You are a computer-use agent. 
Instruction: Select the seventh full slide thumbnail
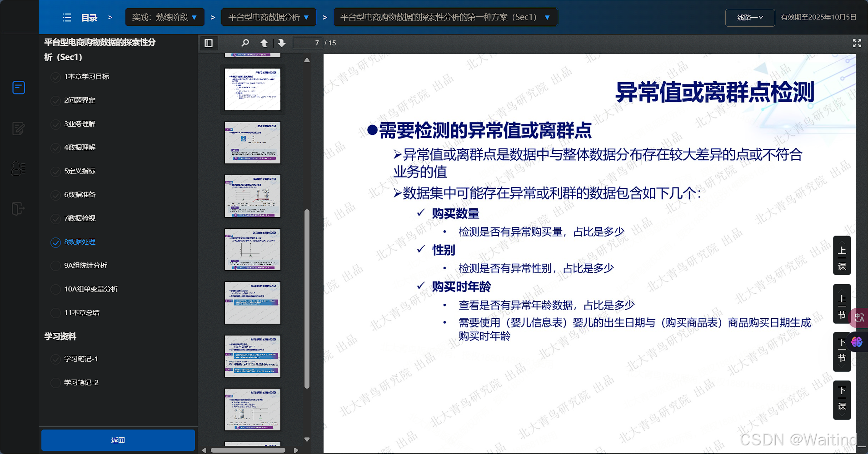[253, 410]
